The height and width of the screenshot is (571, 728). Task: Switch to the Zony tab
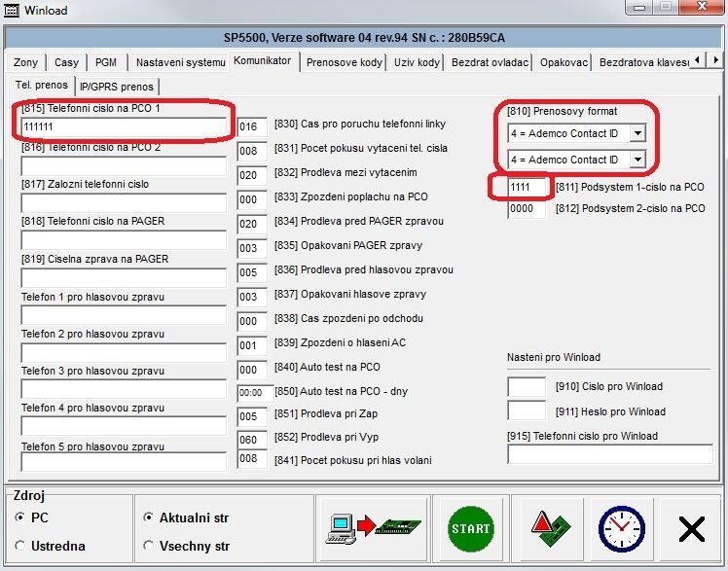coord(26,63)
